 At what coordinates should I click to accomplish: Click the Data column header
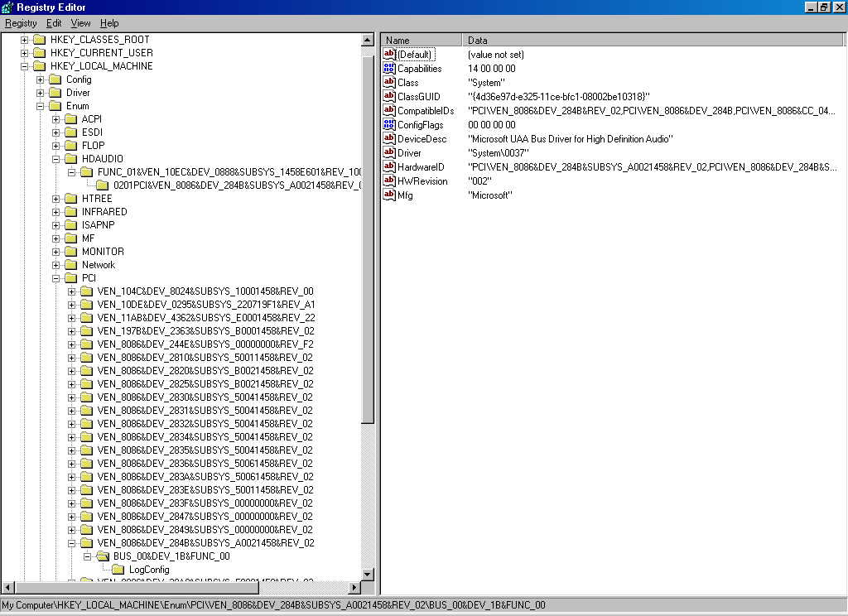pyautogui.click(x=653, y=40)
